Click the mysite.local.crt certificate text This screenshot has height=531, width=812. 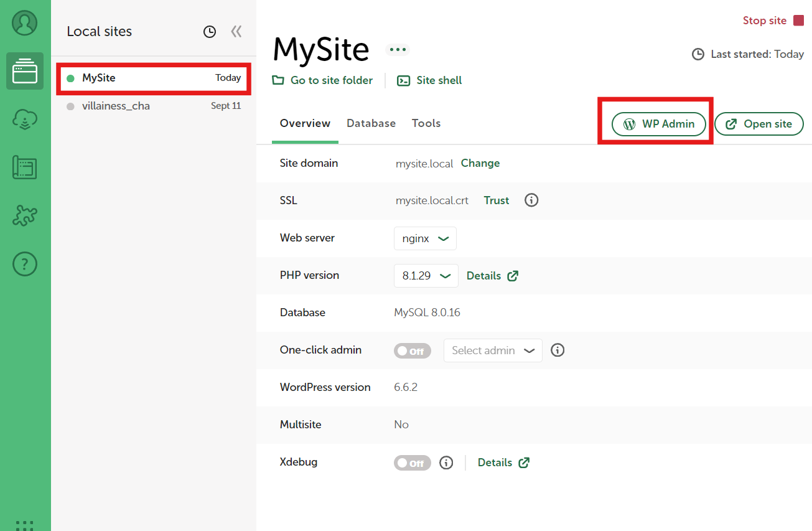[432, 200]
